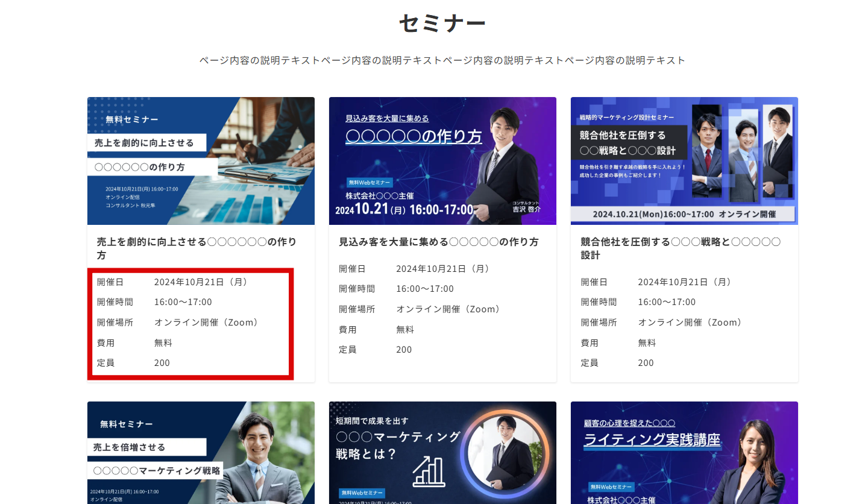Click 200 capacity in 見込み客 card

pyautogui.click(x=404, y=350)
